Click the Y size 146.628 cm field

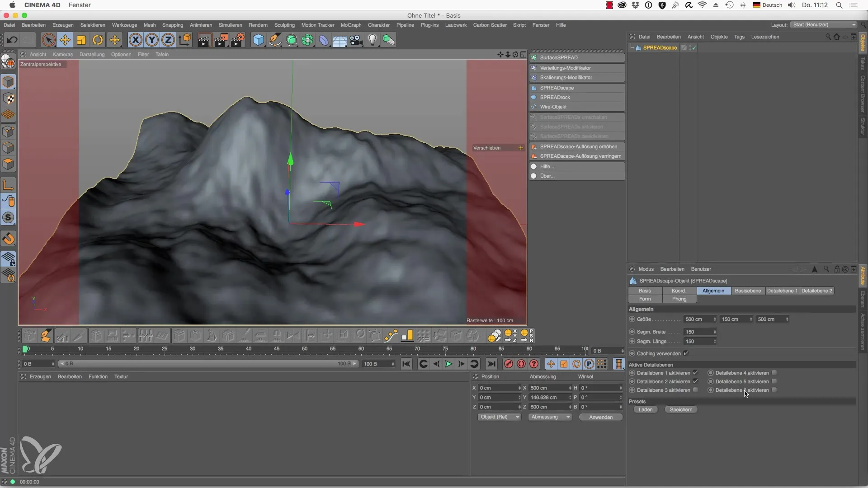pyautogui.click(x=550, y=398)
